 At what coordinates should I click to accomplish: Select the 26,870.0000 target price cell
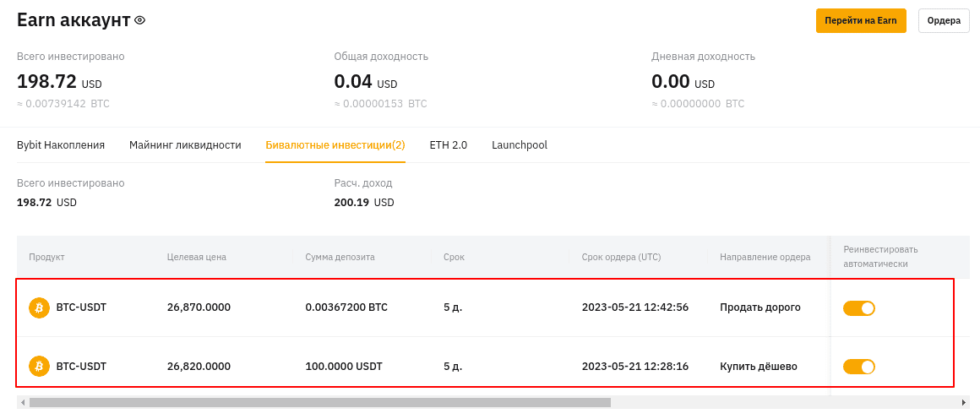coord(199,307)
